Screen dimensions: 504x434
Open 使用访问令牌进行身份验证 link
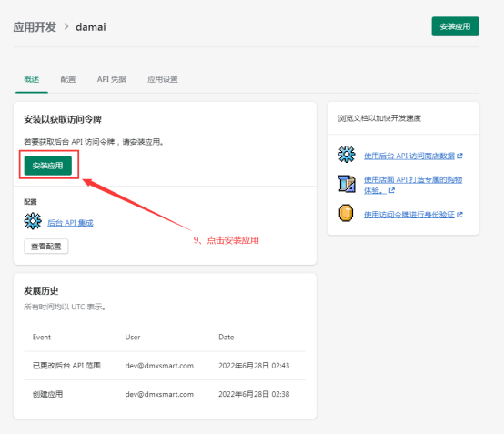pyautogui.click(x=409, y=215)
